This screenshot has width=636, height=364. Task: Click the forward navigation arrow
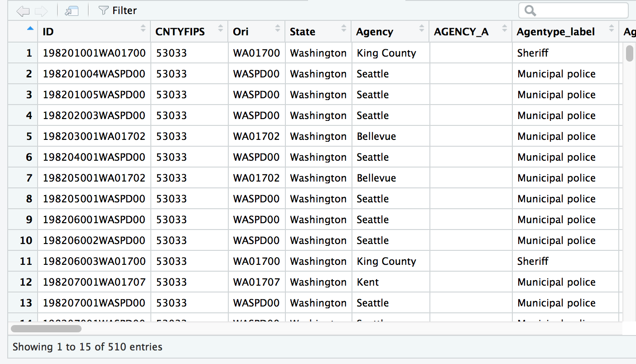(41, 11)
